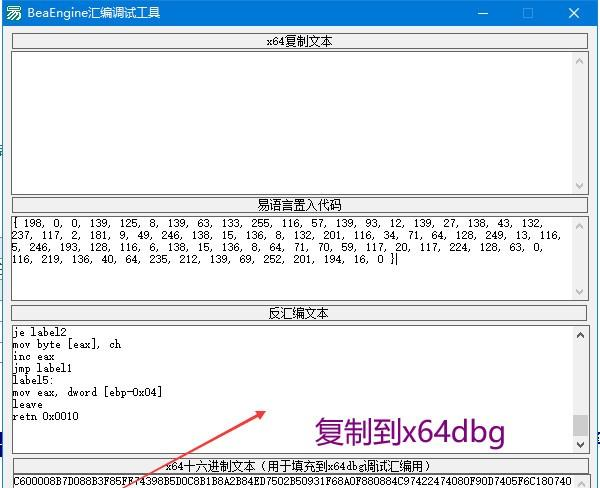Screen dimensions: 600x488
Task: Click the line 'mov eax, dword [ebp-0x04]'
Action: pos(87,392)
